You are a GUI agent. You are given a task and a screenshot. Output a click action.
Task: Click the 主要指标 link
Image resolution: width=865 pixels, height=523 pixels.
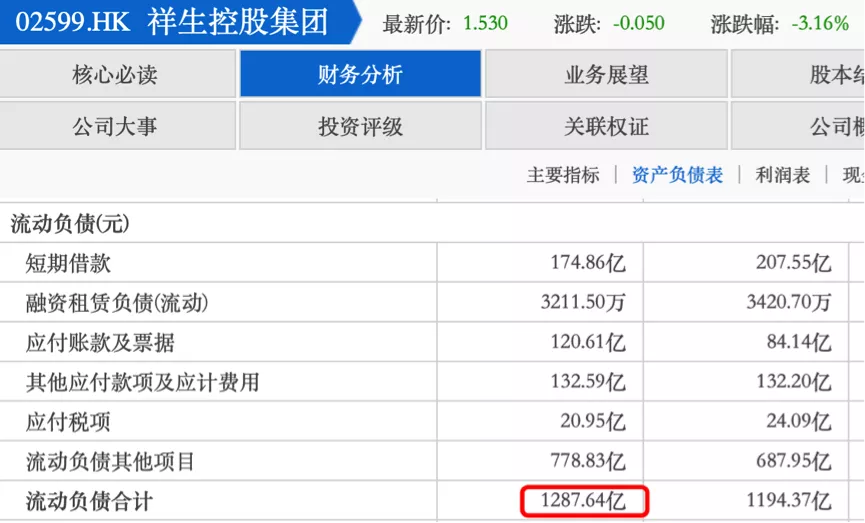pos(563,175)
